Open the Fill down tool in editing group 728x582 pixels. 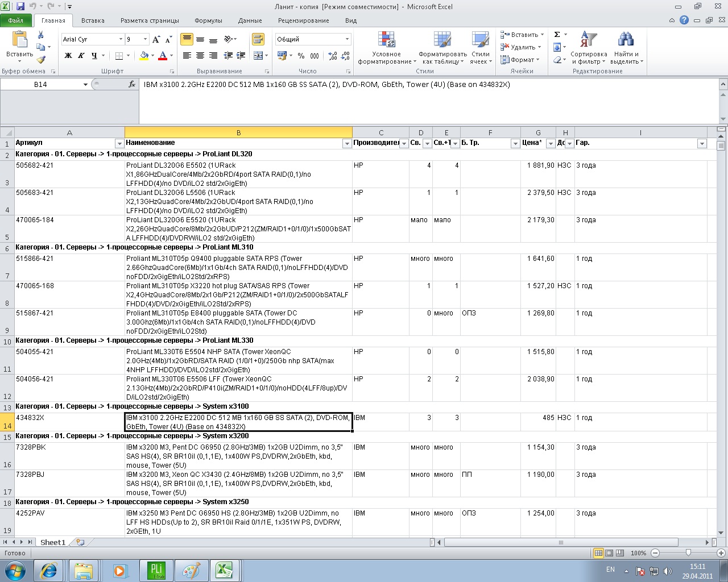(x=557, y=47)
